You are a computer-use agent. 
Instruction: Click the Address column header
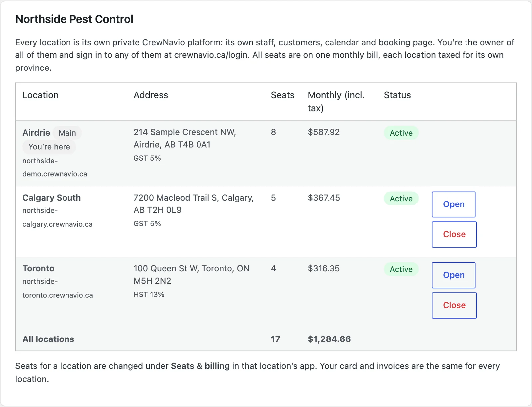point(151,95)
